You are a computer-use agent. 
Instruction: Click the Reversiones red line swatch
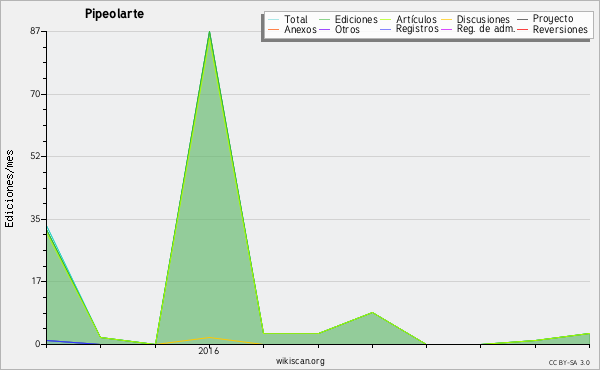pyautogui.click(x=522, y=29)
